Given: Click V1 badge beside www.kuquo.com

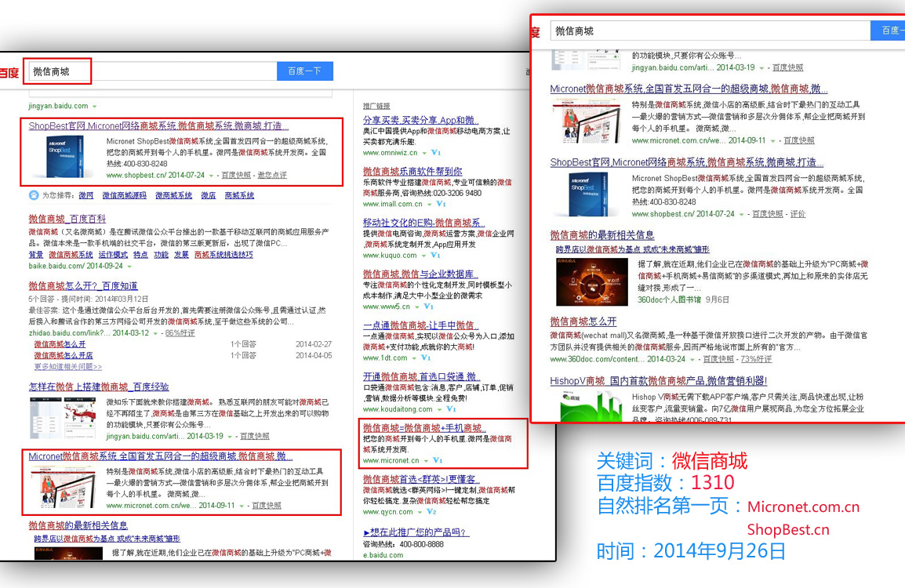Looking at the screenshot, I should (x=435, y=256).
